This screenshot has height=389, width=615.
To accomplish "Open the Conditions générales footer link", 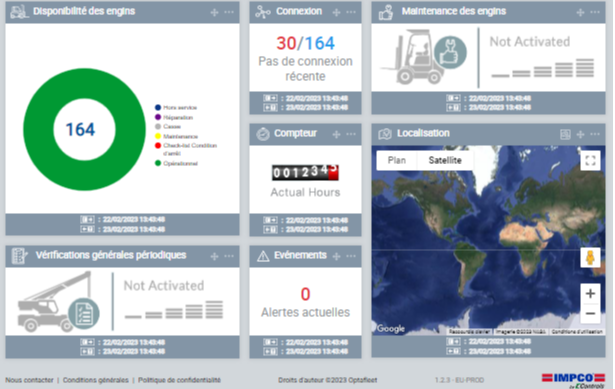I will [x=96, y=380].
